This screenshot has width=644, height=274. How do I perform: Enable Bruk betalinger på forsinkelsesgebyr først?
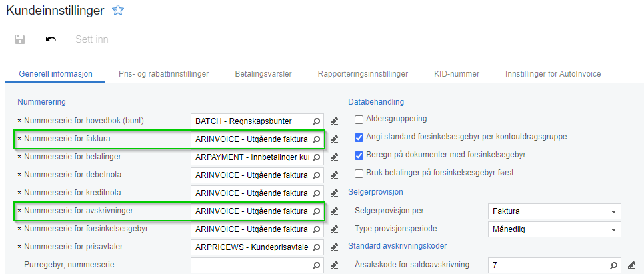click(x=359, y=173)
